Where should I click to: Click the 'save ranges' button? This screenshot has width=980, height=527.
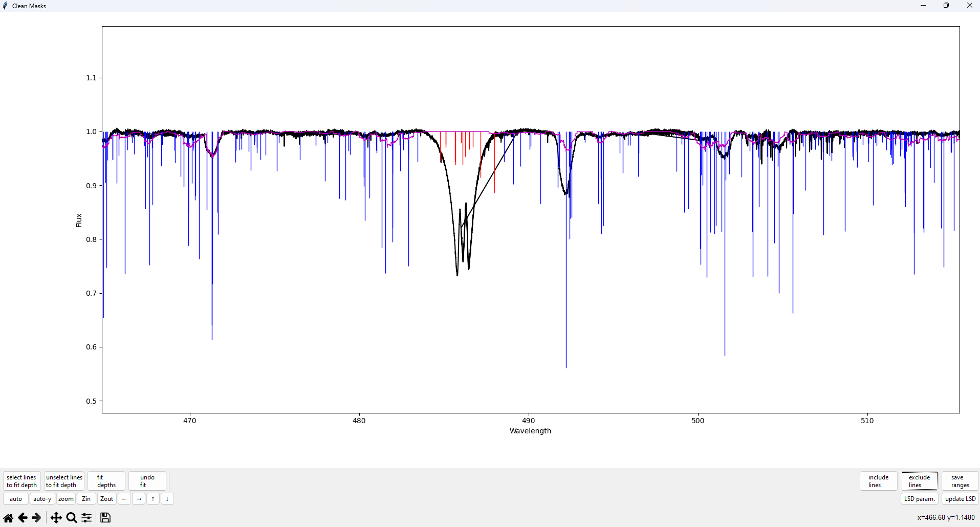960,481
